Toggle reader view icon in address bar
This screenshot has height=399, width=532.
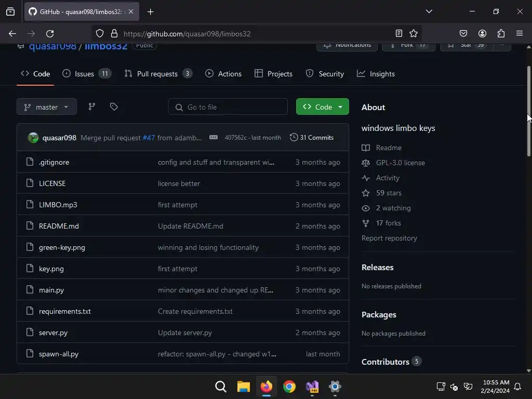pos(399,33)
